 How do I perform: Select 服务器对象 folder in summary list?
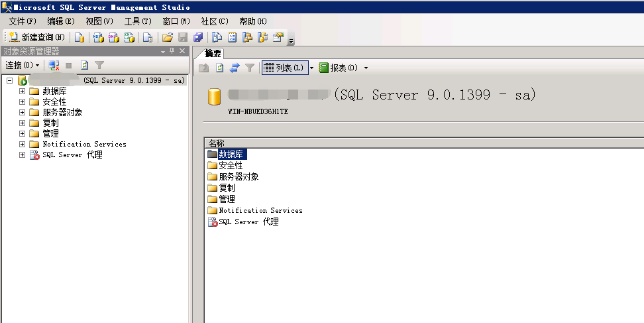tap(238, 177)
